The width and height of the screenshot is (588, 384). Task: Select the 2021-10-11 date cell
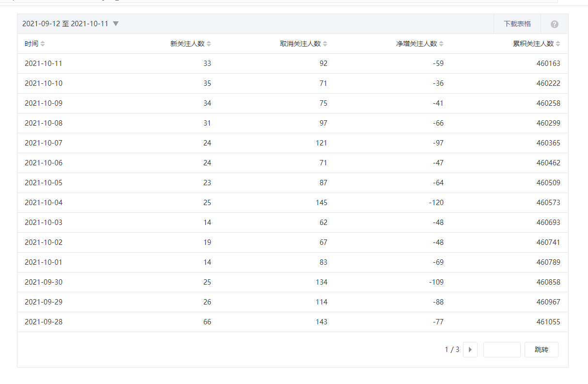coord(44,64)
